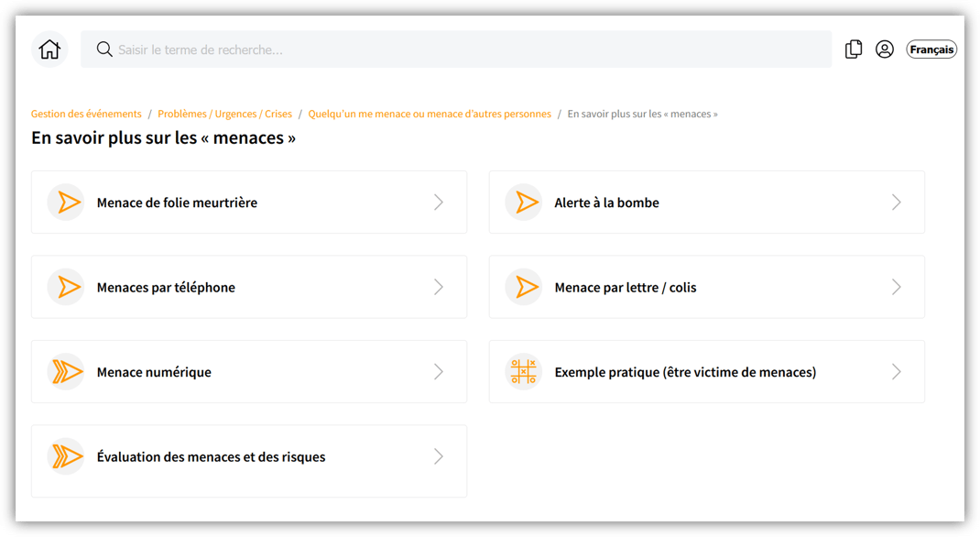Screen dimensions: 980x537
Task: Click the arrow icon beside Alerte à la bombe
Action: 525,203
